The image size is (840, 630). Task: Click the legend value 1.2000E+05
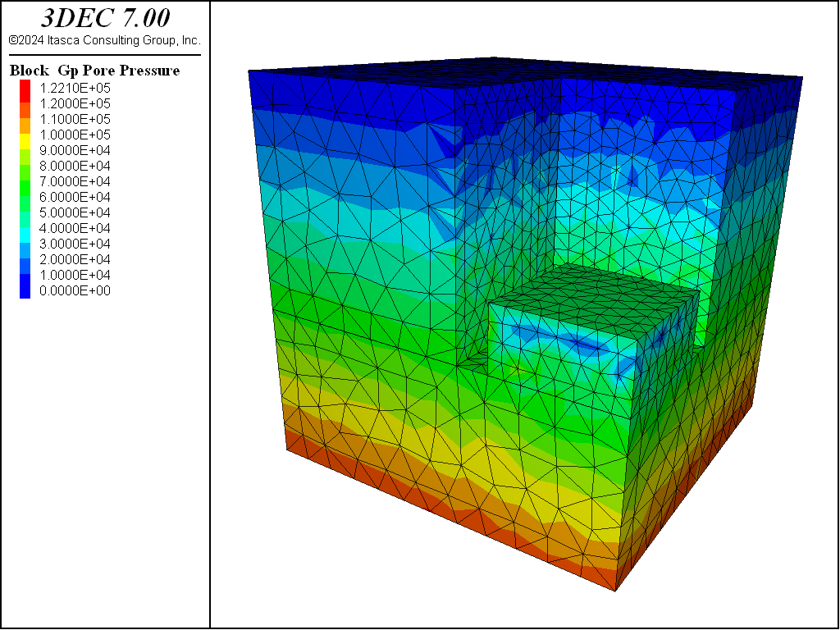pos(75,103)
